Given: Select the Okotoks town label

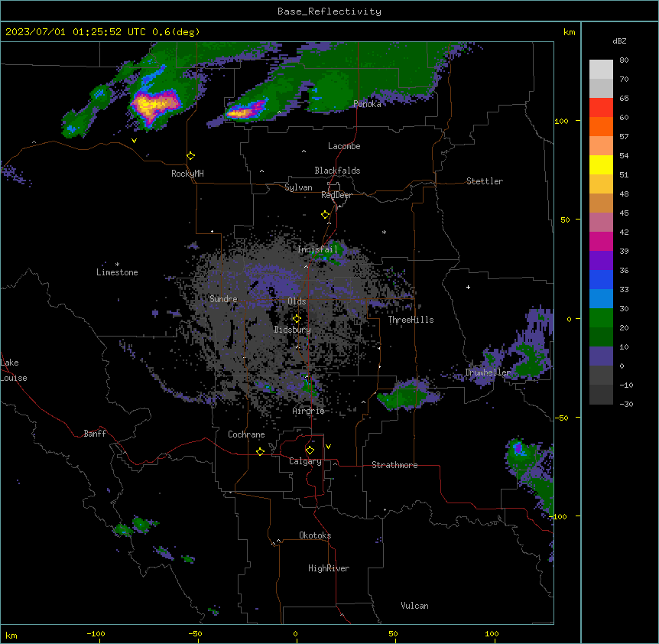Looking at the screenshot, I should pyautogui.click(x=315, y=535).
